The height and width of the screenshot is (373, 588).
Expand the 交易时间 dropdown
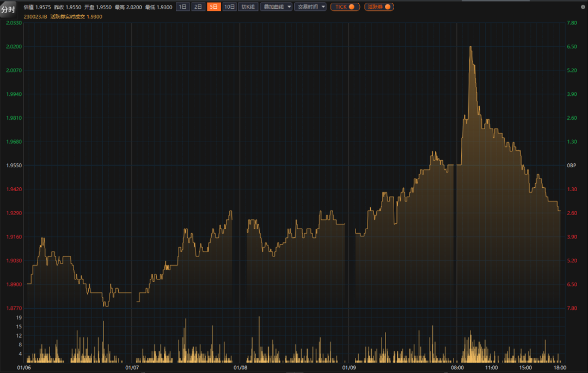tap(310, 7)
